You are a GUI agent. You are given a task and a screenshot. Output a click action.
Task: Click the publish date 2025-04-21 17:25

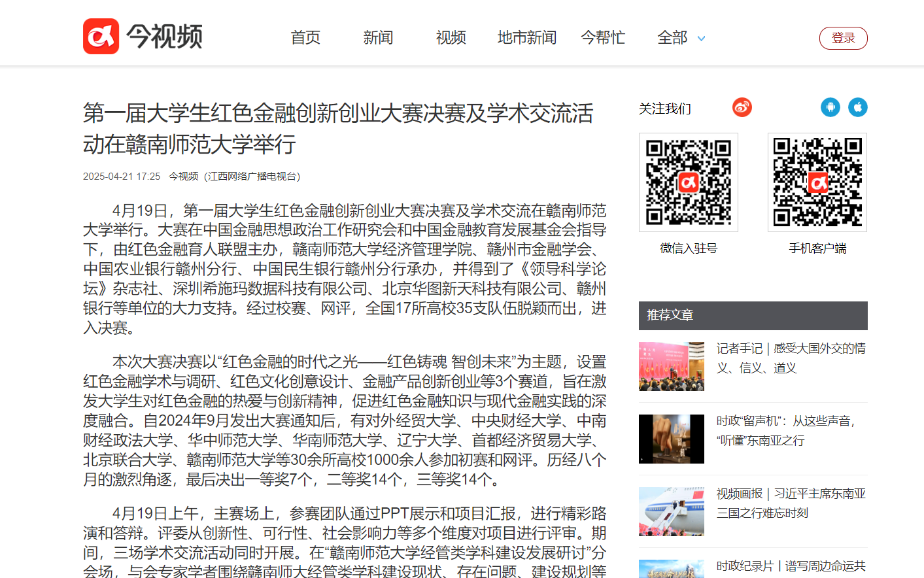(122, 177)
